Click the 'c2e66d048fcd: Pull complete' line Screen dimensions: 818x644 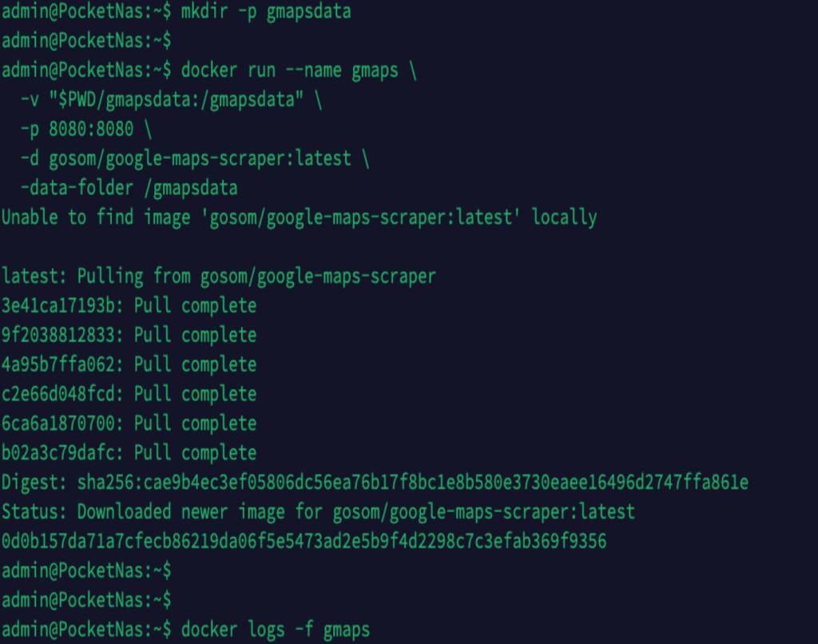pos(129,394)
